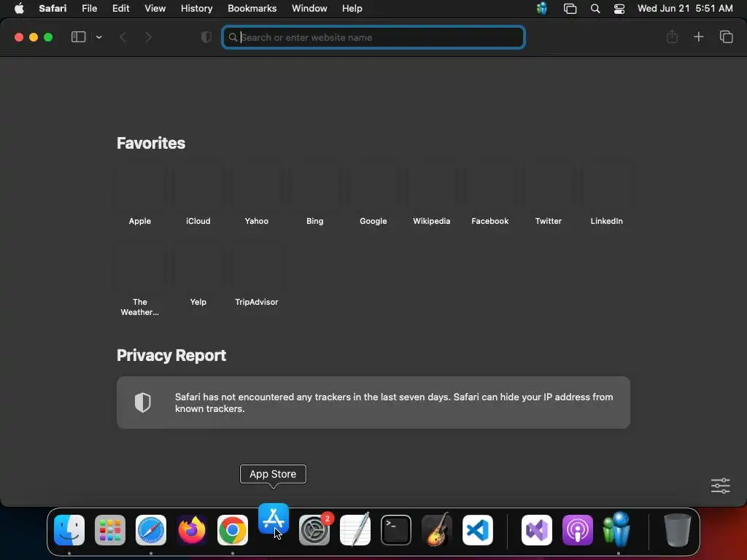This screenshot has height=560, width=747.
Task: Open the Edit menu
Action: click(120, 9)
